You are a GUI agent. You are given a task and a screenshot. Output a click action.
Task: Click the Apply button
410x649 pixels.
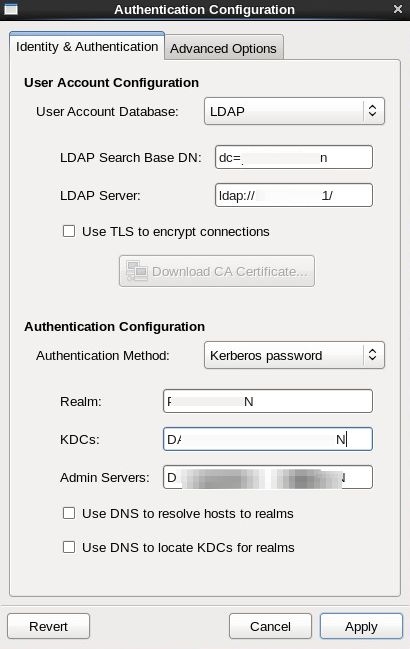(361, 626)
